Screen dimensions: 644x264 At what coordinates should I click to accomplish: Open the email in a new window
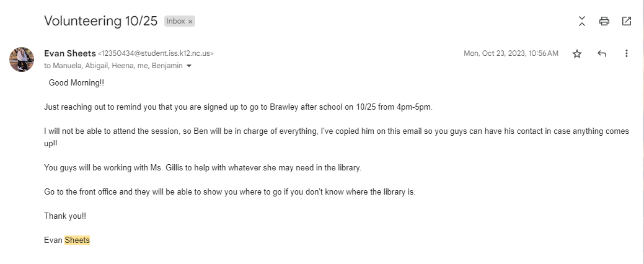pyautogui.click(x=627, y=21)
